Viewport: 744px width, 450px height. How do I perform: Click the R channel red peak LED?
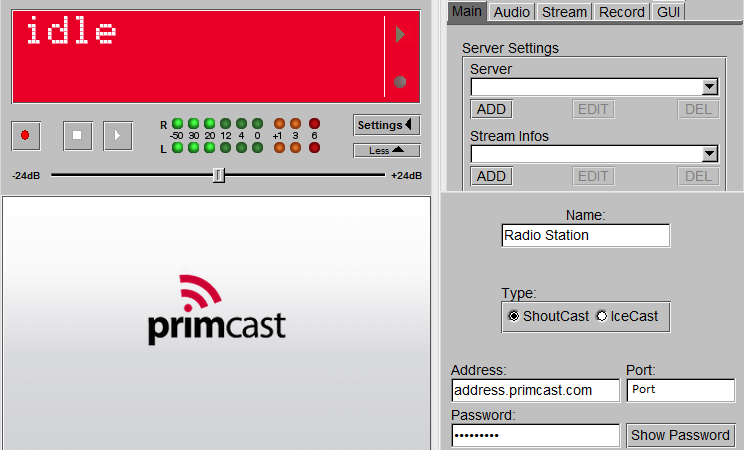(314, 123)
